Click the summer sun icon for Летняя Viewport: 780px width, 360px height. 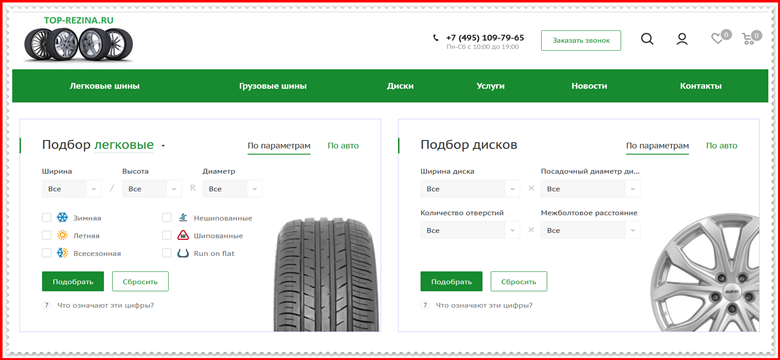point(62,235)
